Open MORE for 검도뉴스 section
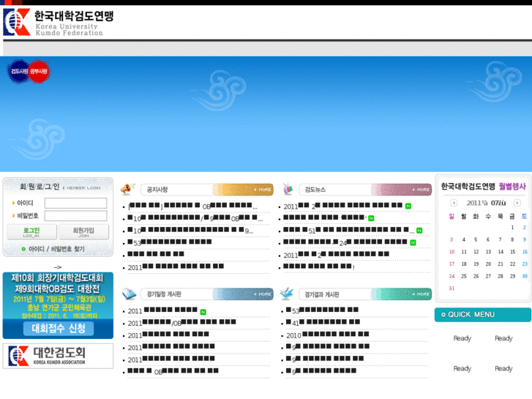532x399 pixels. pyautogui.click(x=421, y=190)
